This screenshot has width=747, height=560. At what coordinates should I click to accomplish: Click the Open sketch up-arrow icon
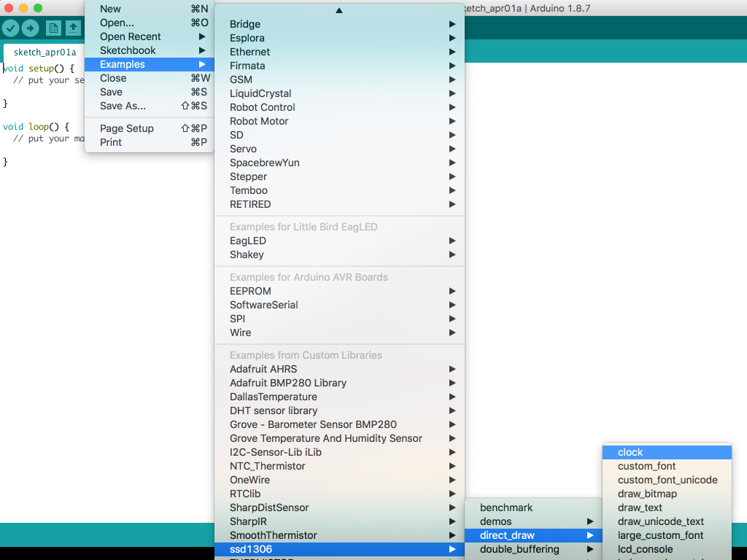pyautogui.click(x=73, y=28)
